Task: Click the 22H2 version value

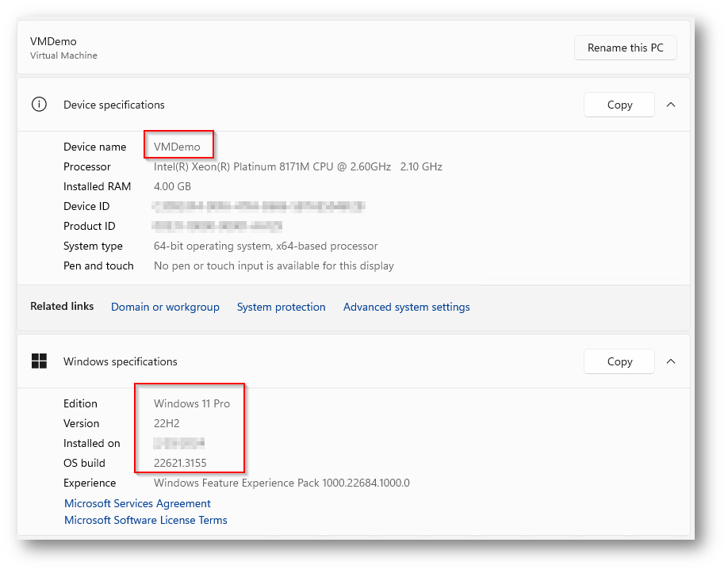Action: pyautogui.click(x=167, y=423)
